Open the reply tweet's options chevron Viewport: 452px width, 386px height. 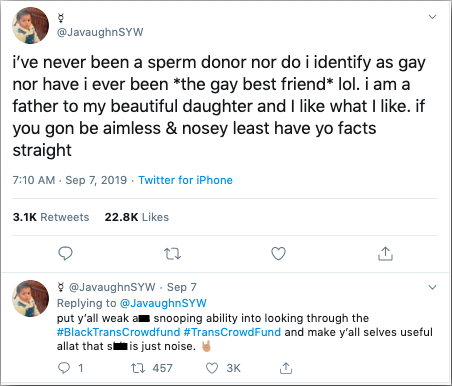tap(432, 287)
